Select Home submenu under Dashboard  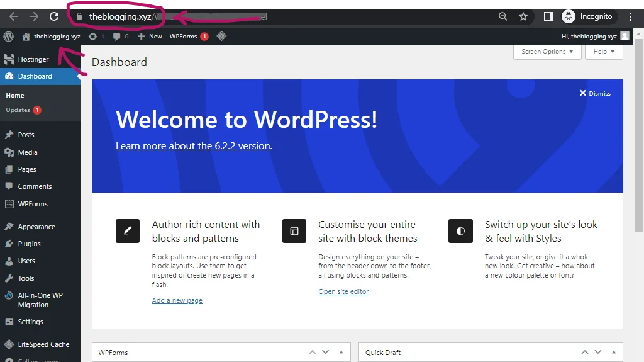point(15,96)
